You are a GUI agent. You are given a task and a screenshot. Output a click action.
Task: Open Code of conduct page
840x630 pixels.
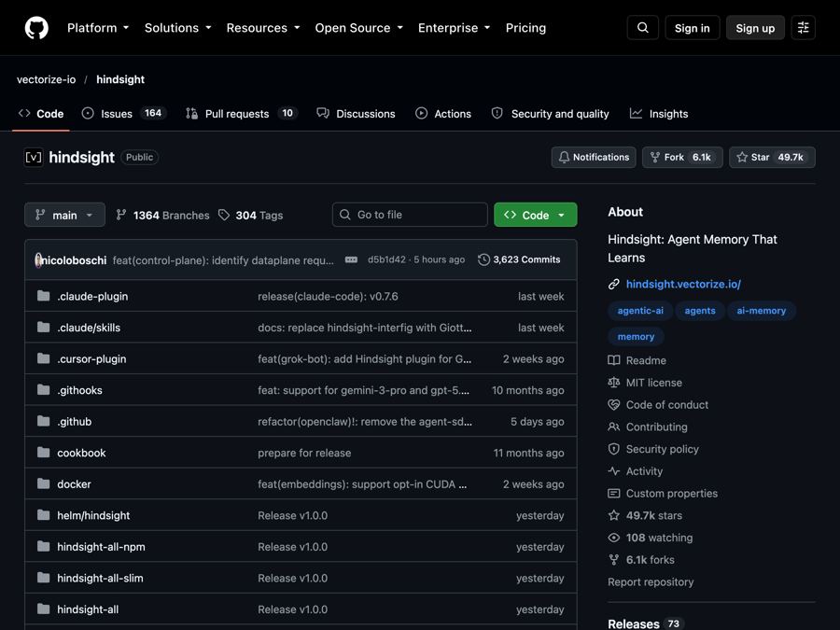[658, 405]
